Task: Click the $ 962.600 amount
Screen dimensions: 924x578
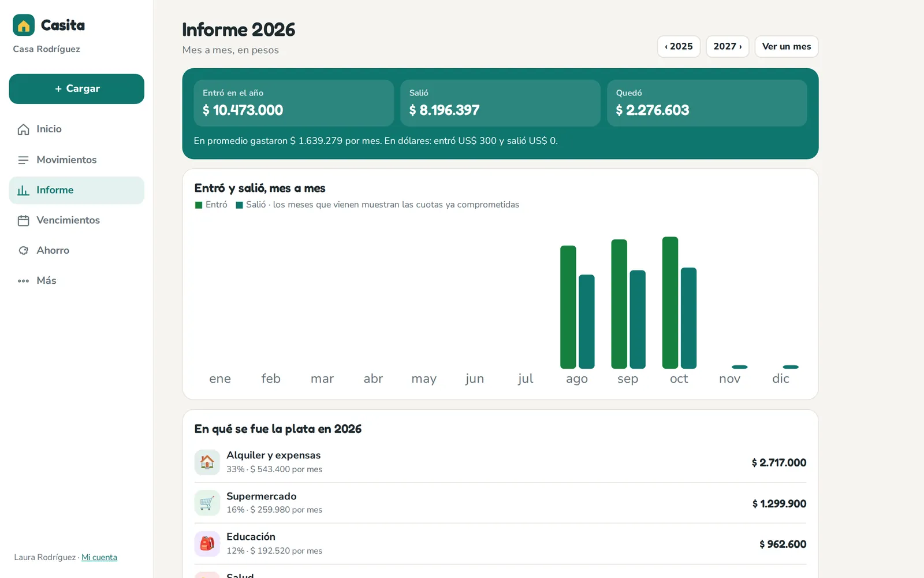Action: pyautogui.click(x=783, y=544)
